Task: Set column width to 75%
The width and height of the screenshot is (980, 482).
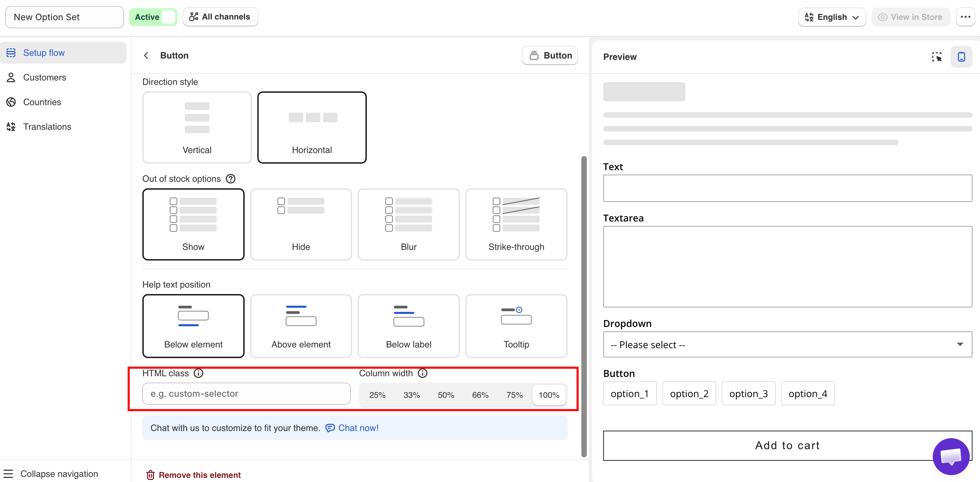Action: coord(514,395)
